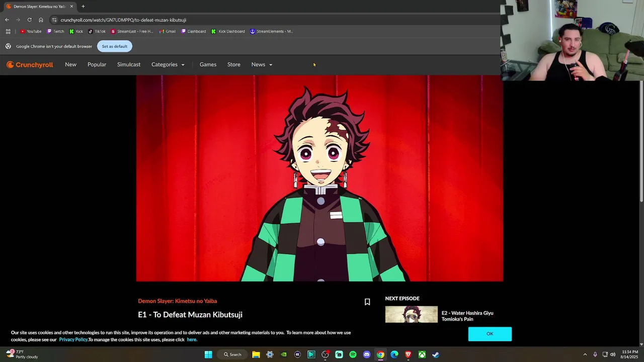
Task: Open the YouTube bookmark
Action: click(31, 31)
